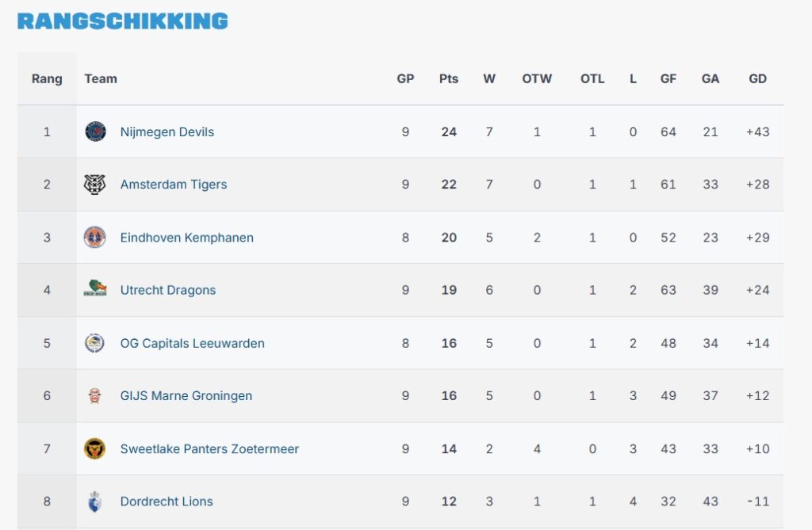Click the Dordrecht Lions team name
The image size is (812, 530).
(166, 501)
